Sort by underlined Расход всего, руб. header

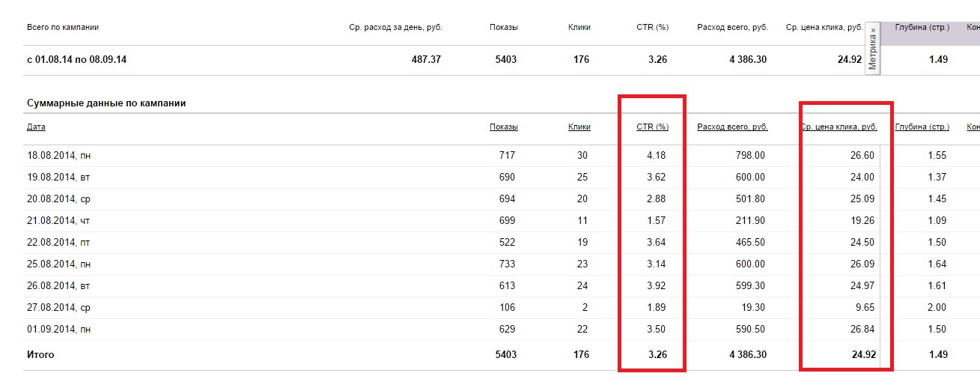click(x=732, y=127)
